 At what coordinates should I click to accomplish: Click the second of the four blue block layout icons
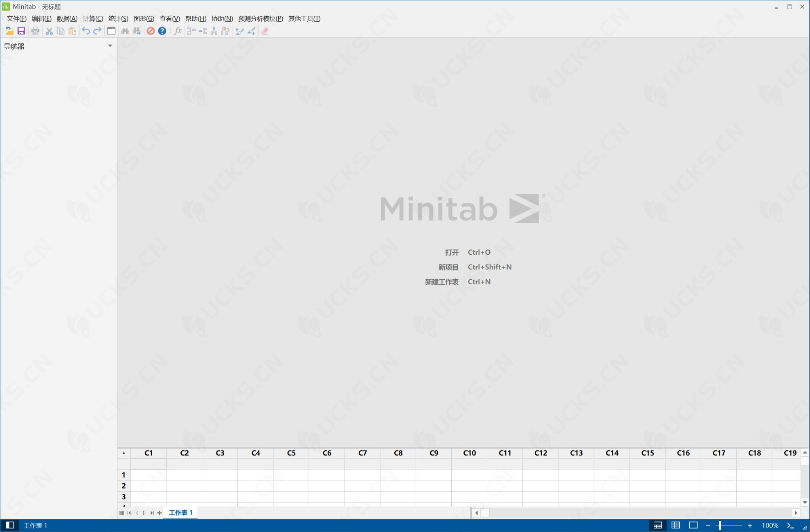click(203, 31)
